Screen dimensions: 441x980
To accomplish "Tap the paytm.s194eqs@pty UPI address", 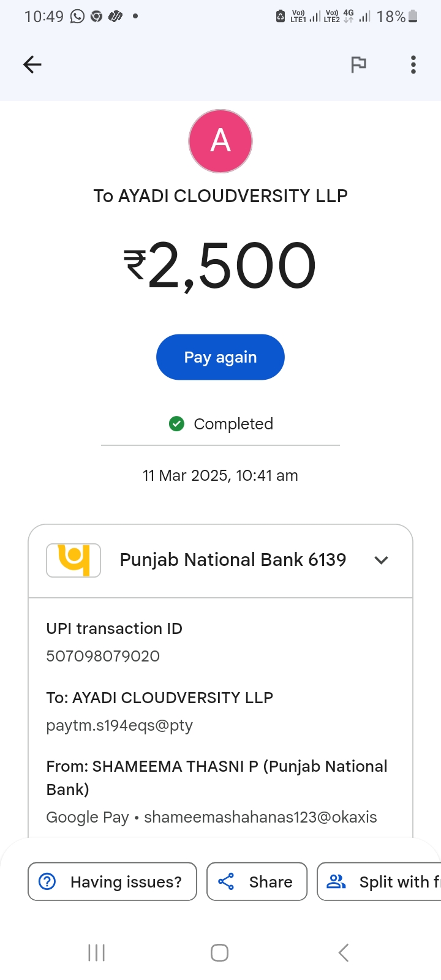I will (119, 725).
